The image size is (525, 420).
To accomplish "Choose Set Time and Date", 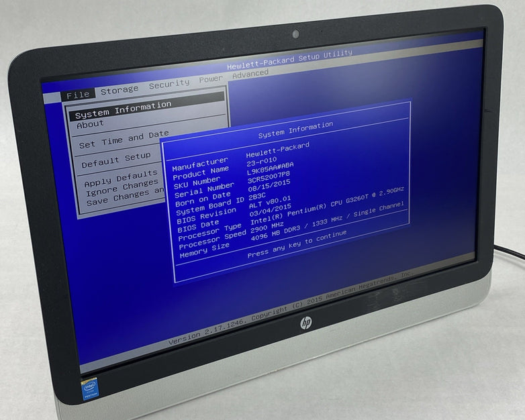I will [x=124, y=140].
